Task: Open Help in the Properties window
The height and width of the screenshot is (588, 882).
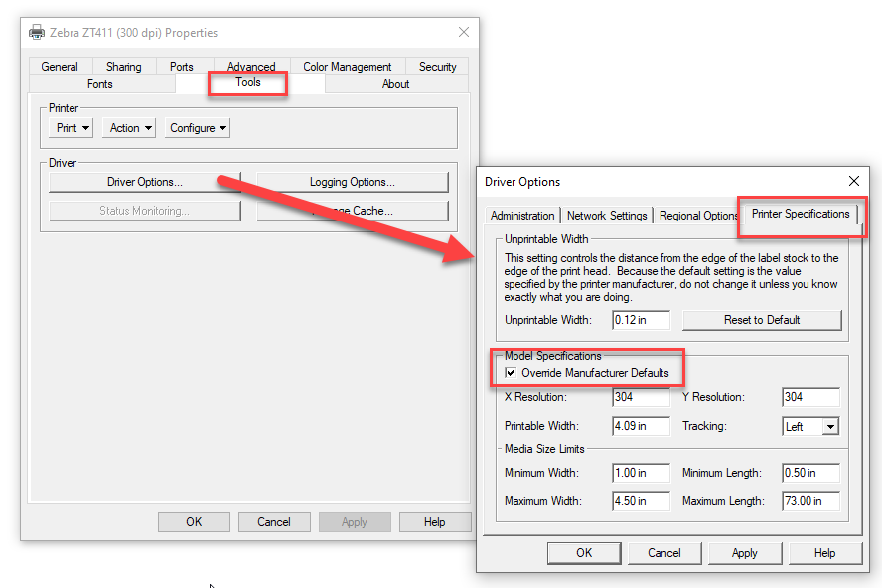Action: tap(435, 522)
